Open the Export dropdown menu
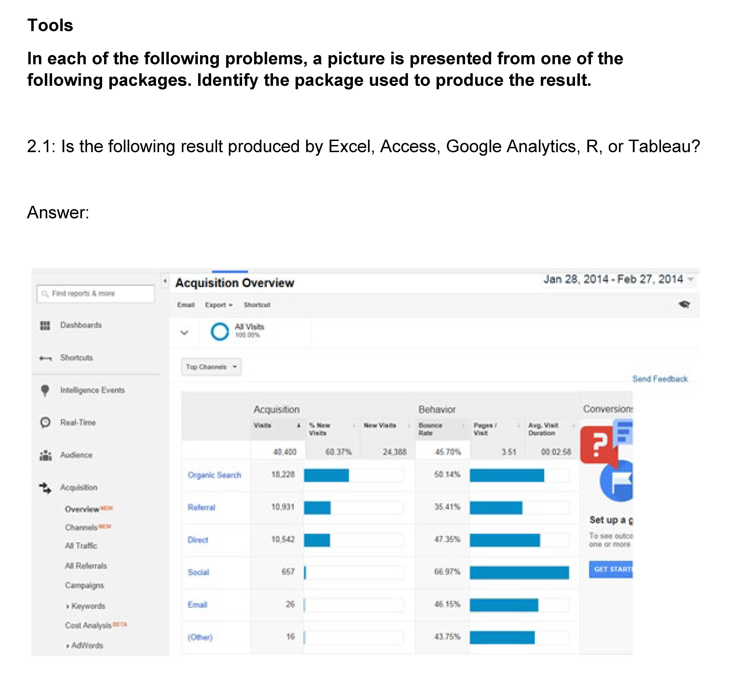The height and width of the screenshot is (700, 740). point(219,305)
